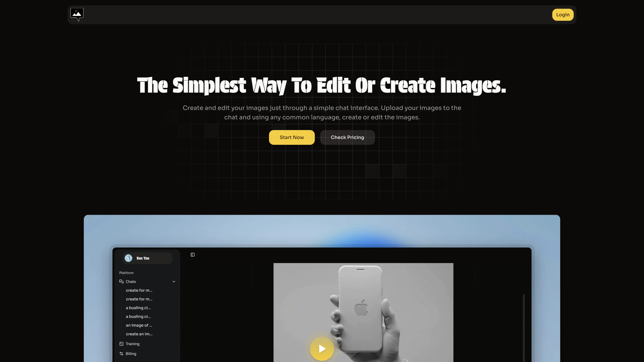Select the 'create an im...' chat

point(139,334)
